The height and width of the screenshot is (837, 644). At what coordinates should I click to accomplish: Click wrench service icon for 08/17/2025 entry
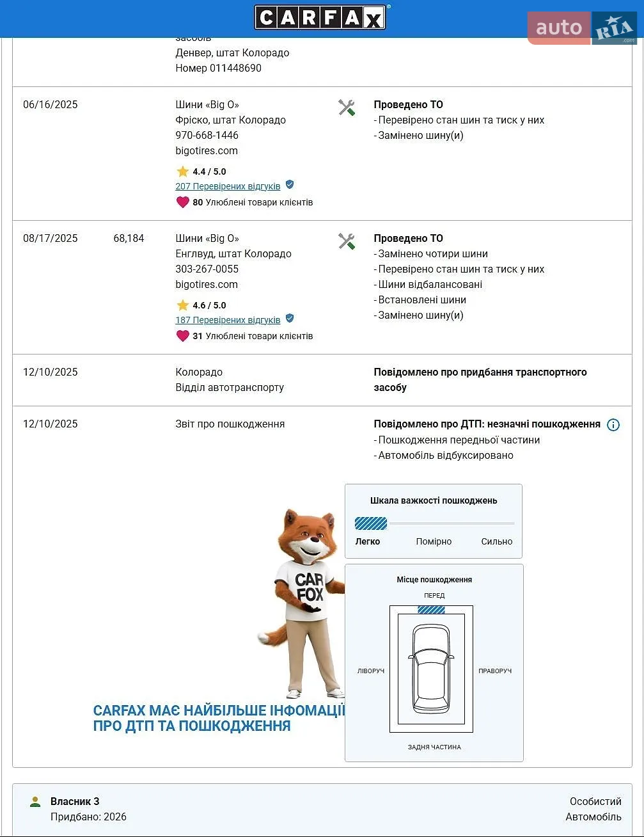[x=347, y=241]
